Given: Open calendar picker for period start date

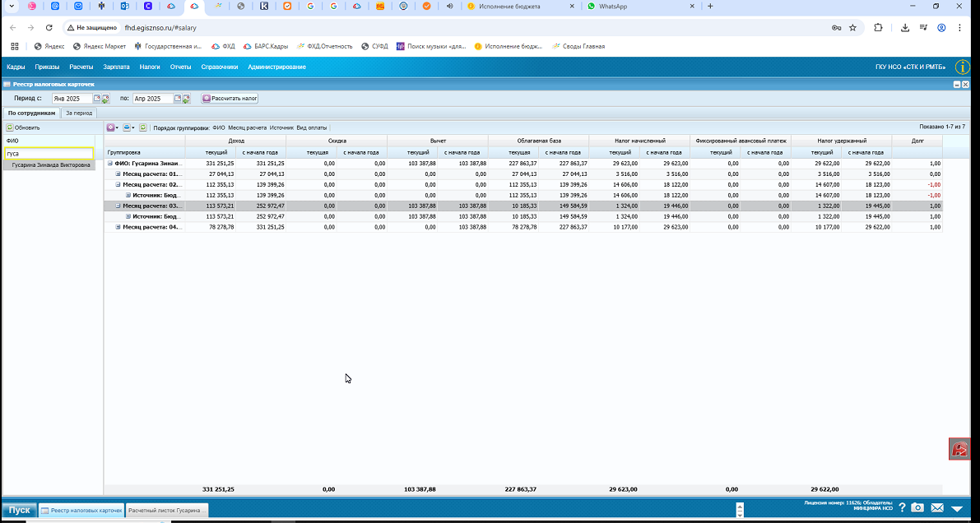Looking at the screenshot, I should pyautogui.click(x=97, y=98).
